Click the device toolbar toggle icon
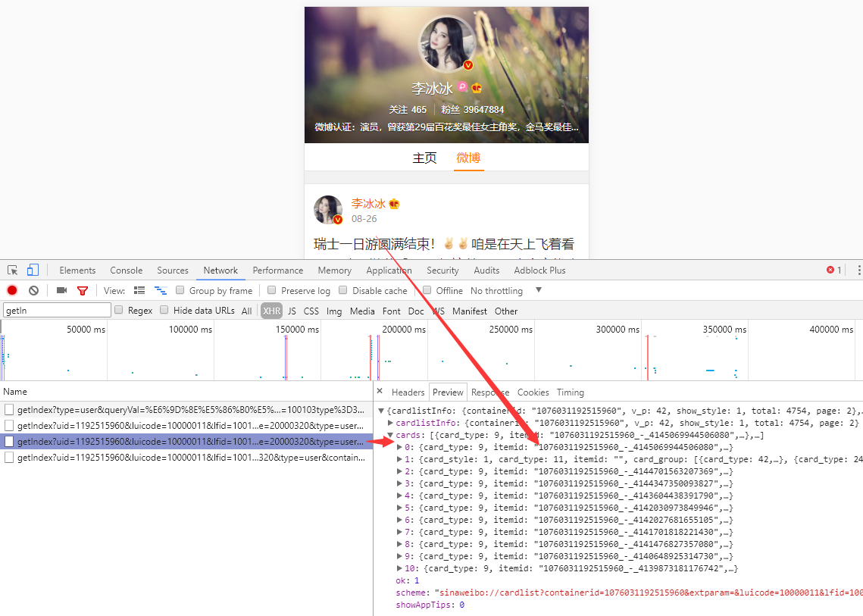 coord(31,270)
